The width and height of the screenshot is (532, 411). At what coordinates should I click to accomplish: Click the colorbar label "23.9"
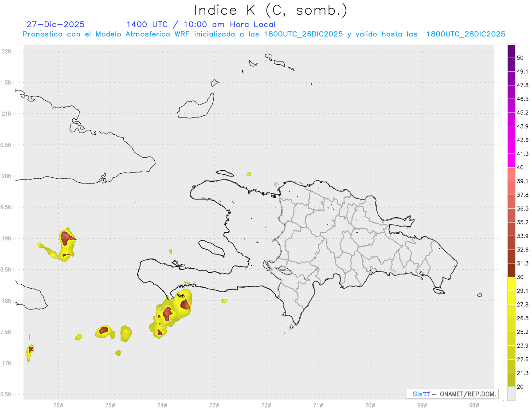pyautogui.click(x=523, y=345)
